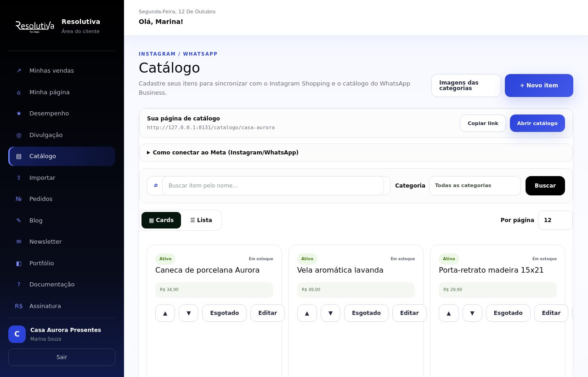Image resolution: width=588 pixels, height=377 pixels.
Task: Go to Blog section
Action: [x=62, y=220]
